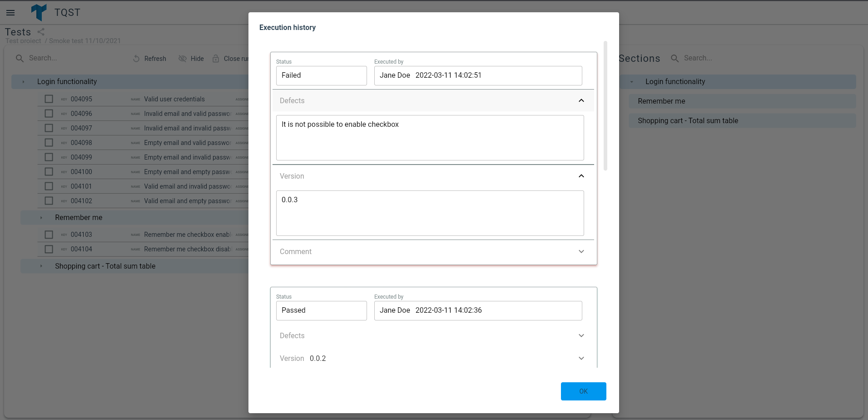Select the checkbox for test 004103

point(49,235)
